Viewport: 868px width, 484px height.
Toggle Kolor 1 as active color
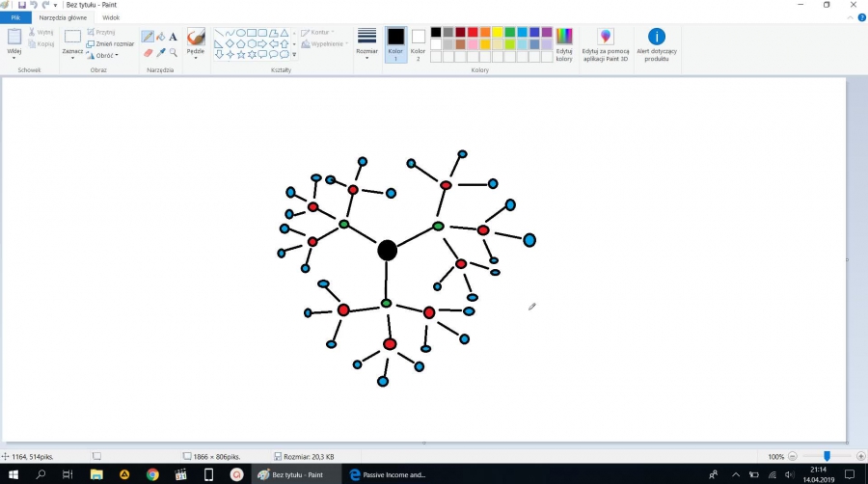coord(395,43)
